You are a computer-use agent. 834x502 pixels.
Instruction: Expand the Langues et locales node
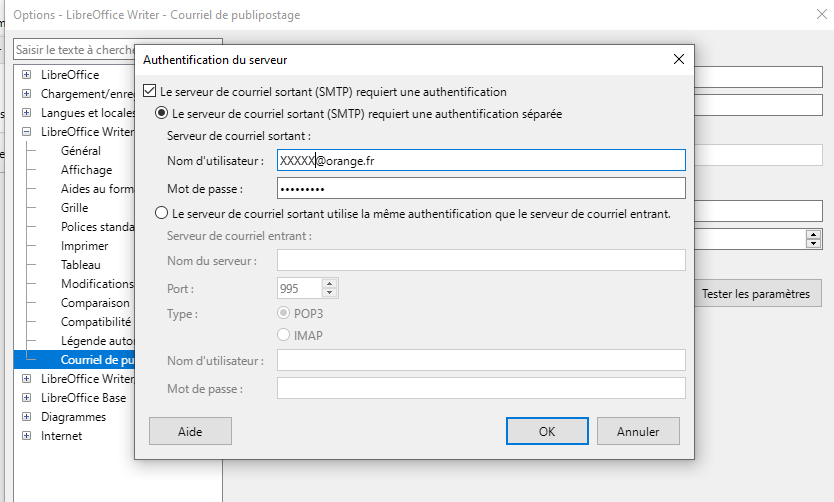[x=27, y=113]
